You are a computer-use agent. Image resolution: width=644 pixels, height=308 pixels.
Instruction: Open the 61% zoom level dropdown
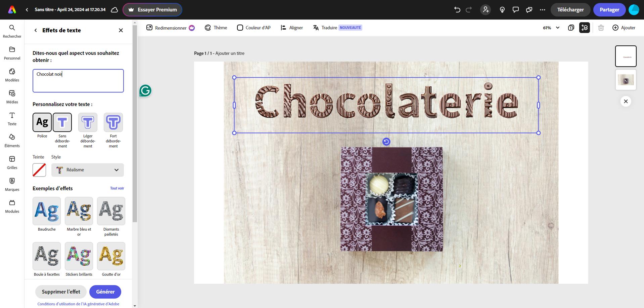click(x=550, y=28)
